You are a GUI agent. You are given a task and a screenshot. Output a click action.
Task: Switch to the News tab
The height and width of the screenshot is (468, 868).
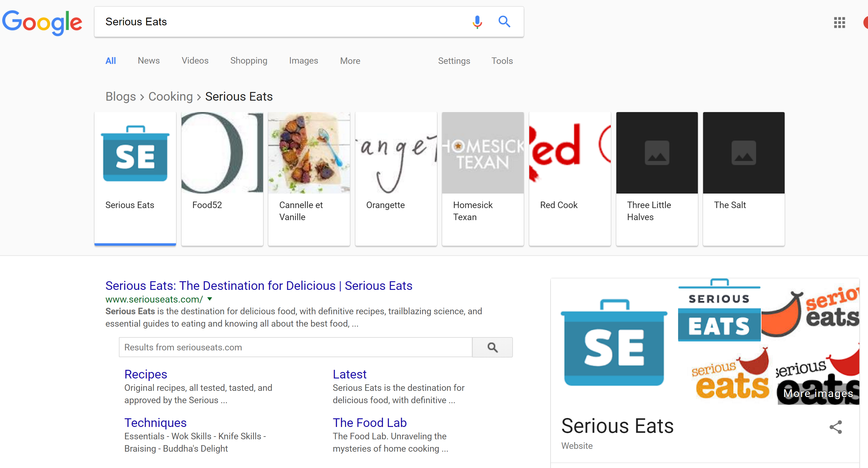[149, 61]
